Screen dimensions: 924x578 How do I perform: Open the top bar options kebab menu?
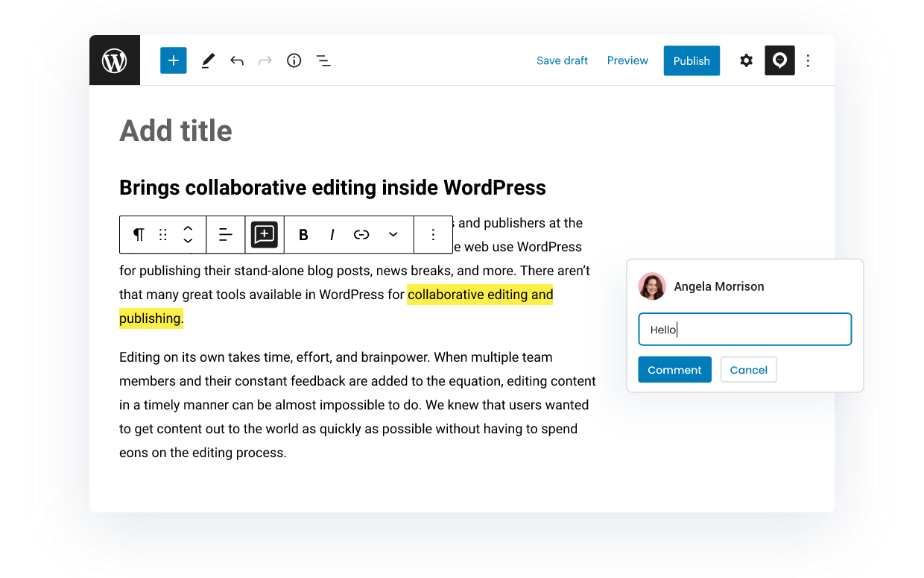[808, 60]
